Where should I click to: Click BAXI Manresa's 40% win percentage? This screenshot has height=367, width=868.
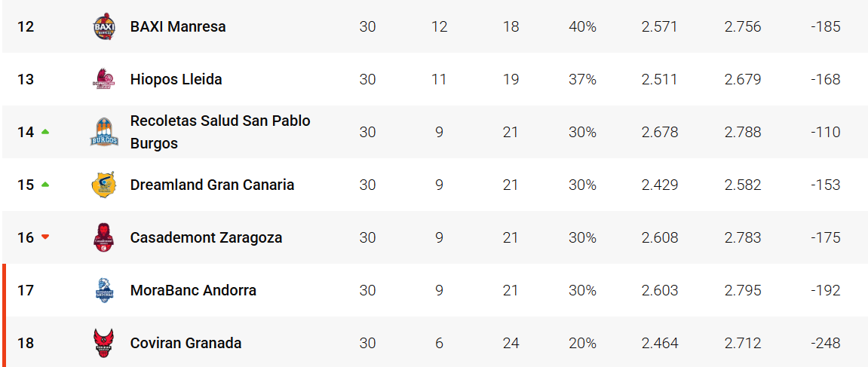pyautogui.click(x=582, y=26)
